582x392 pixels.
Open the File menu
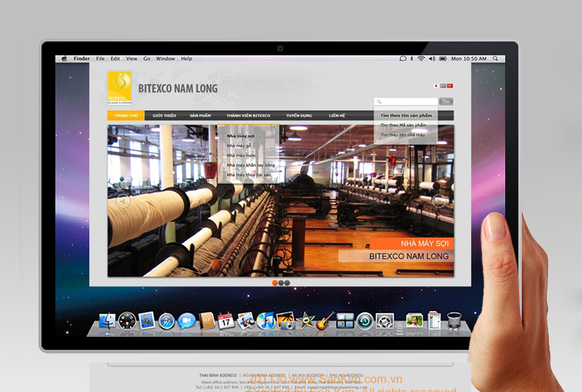pos(100,59)
